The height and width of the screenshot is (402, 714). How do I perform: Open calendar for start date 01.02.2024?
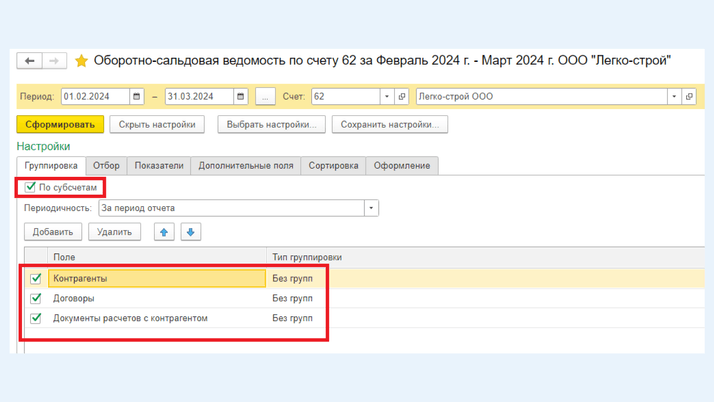[136, 97]
